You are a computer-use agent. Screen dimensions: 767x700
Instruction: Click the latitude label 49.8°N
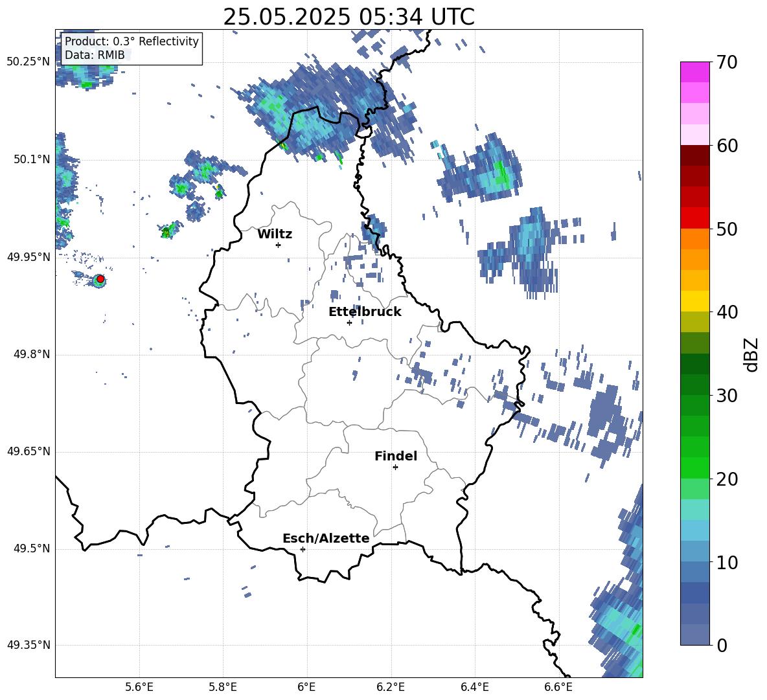[x=32, y=354]
